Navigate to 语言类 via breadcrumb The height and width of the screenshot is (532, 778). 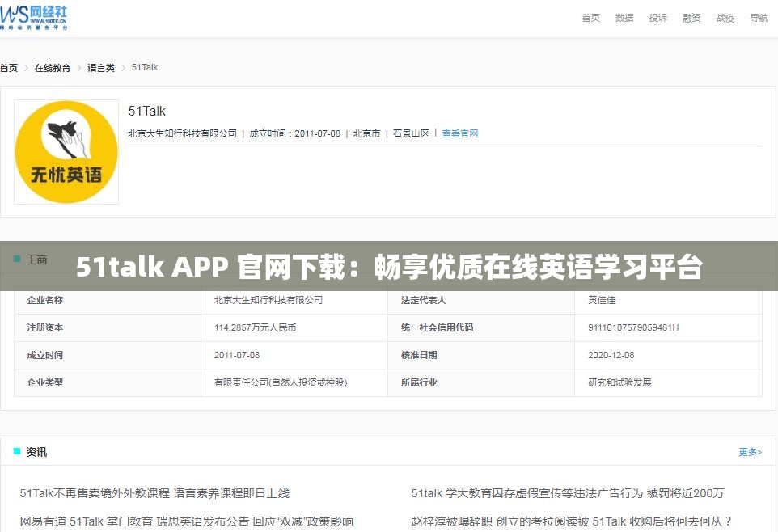99,68
